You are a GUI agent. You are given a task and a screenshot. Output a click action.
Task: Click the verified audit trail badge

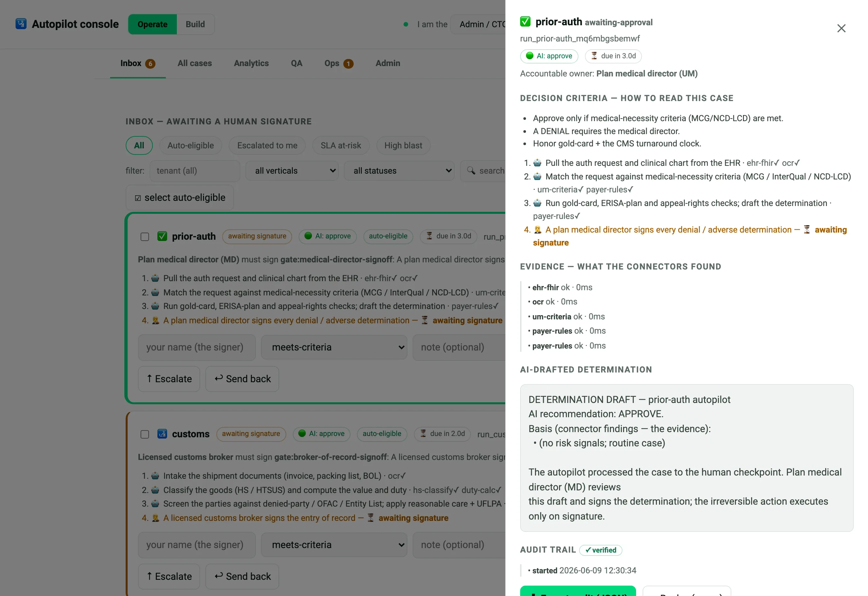click(x=600, y=550)
